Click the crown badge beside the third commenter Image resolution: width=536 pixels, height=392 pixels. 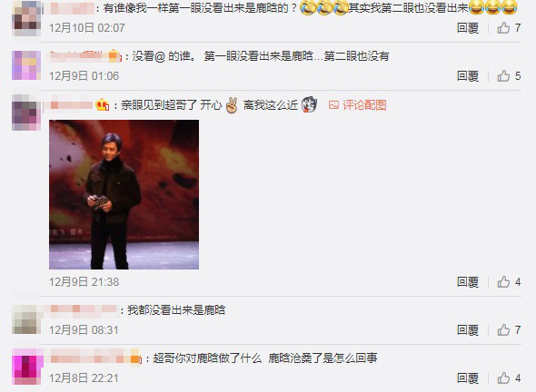point(103,105)
